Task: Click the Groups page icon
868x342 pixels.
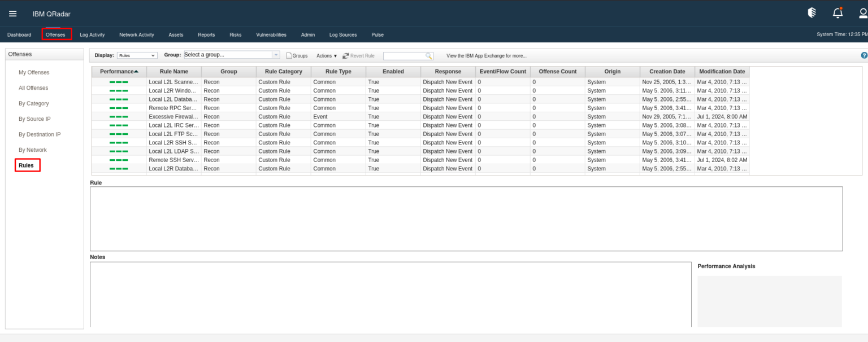Action: point(289,56)
